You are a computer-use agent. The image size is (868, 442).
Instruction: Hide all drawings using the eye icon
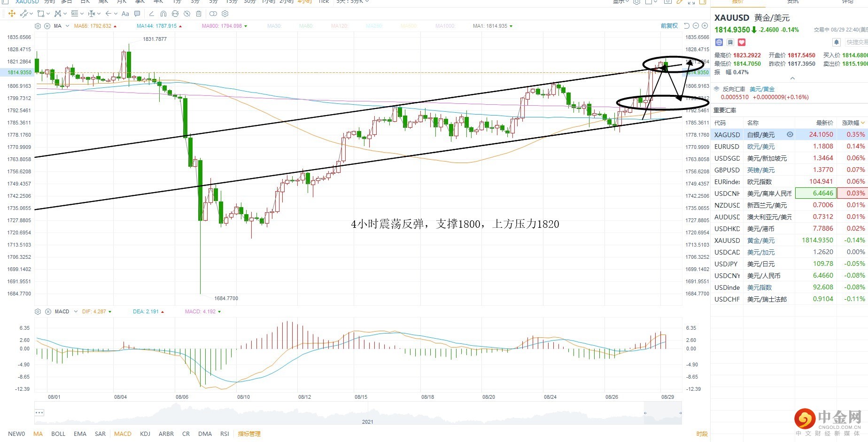[x=187, y=14]
